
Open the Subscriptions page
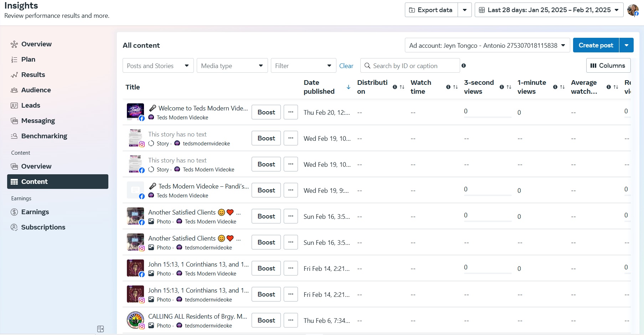pyautogui.click(x=43, y=227)
